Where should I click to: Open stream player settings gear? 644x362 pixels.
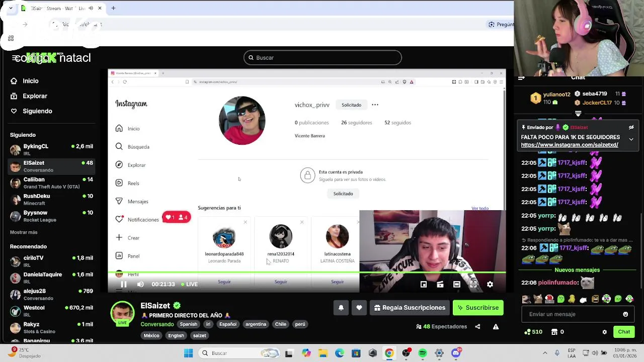(490, 285)
